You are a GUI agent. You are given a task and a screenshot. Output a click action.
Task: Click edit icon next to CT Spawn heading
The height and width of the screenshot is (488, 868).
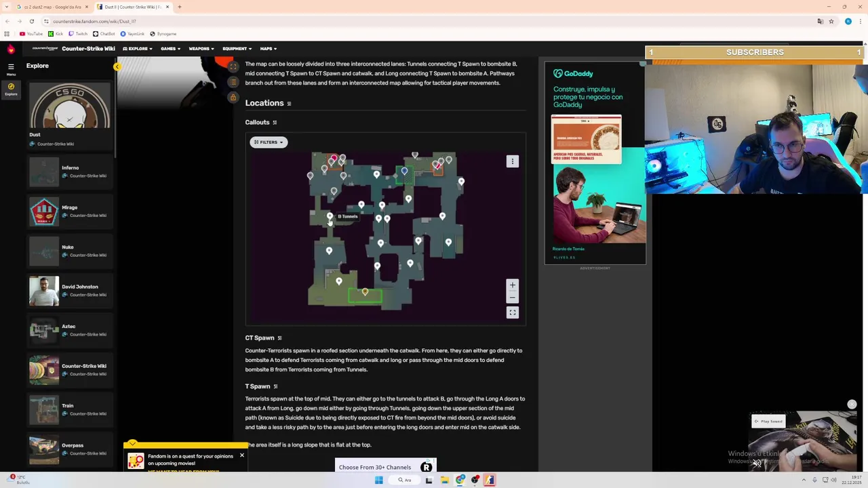click(279, 338)
